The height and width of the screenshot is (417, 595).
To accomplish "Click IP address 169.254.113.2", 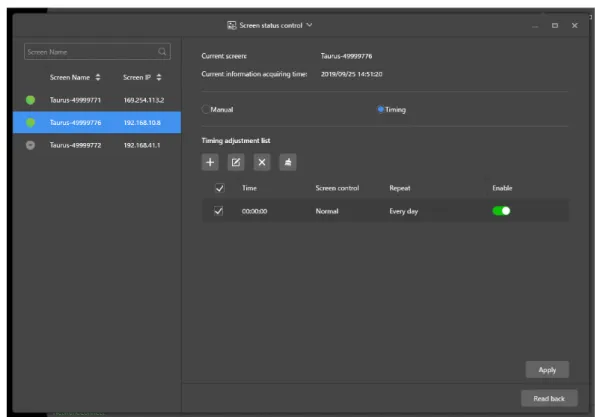I will [x=144, y=100].
